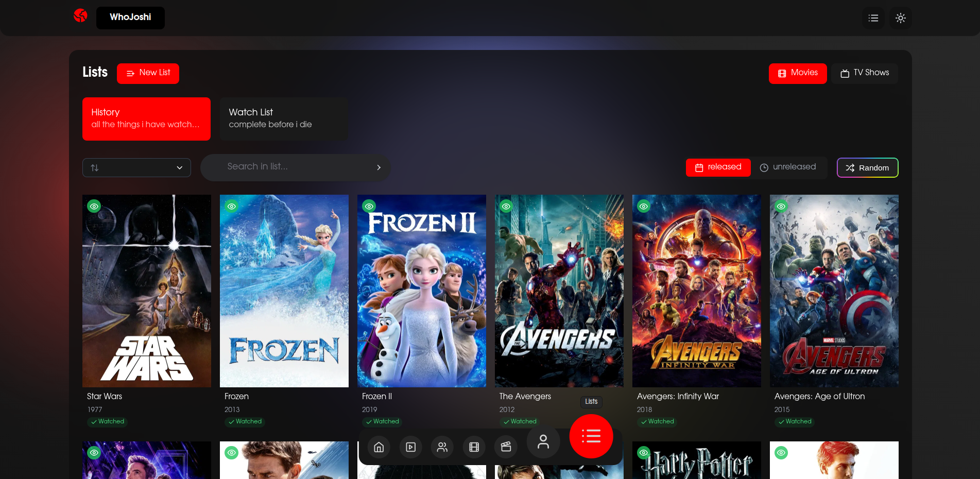Open the play/videos dock icon
The image size is (980, 479).
(411, 447)
